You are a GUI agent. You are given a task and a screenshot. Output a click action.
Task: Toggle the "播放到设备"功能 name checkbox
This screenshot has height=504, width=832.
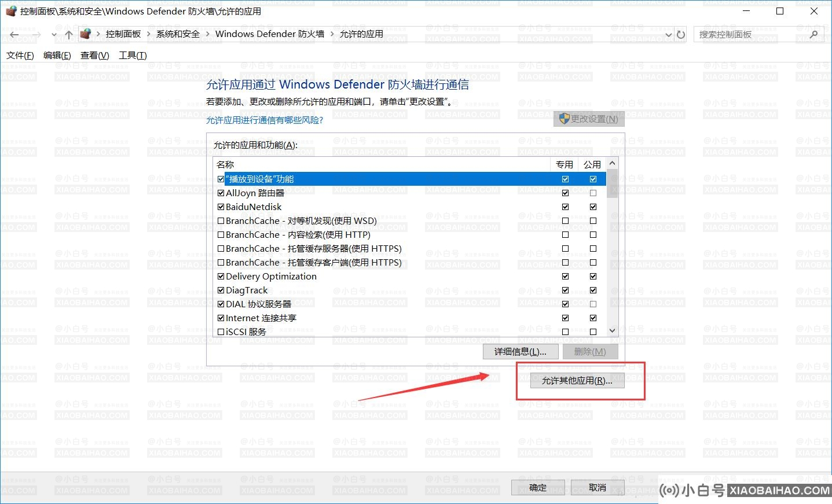pyautogui.click(x=221, y=179)
